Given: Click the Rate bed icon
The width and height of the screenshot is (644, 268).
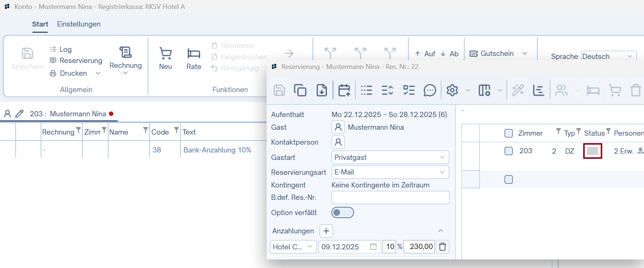Looking at the screenshot, I should [x=194, y=54].
